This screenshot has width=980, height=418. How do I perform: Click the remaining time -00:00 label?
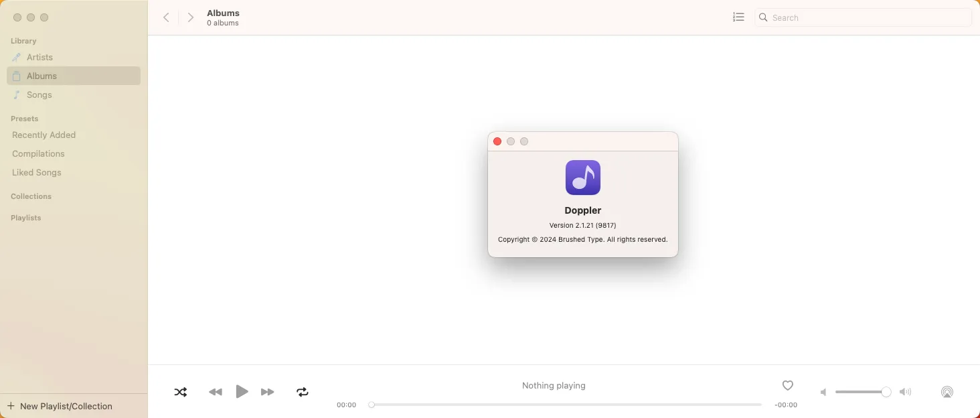pos(786,405)
